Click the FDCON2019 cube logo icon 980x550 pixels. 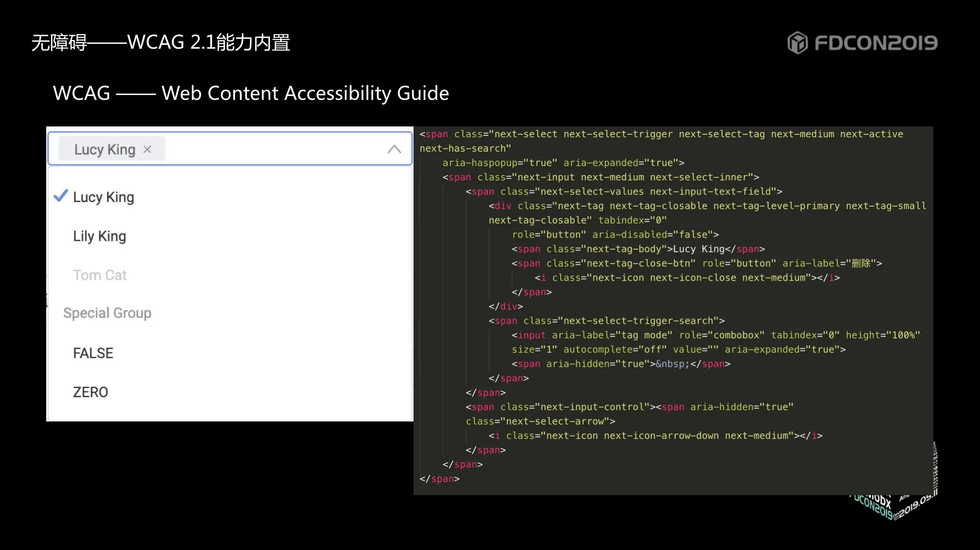point(797,43)
